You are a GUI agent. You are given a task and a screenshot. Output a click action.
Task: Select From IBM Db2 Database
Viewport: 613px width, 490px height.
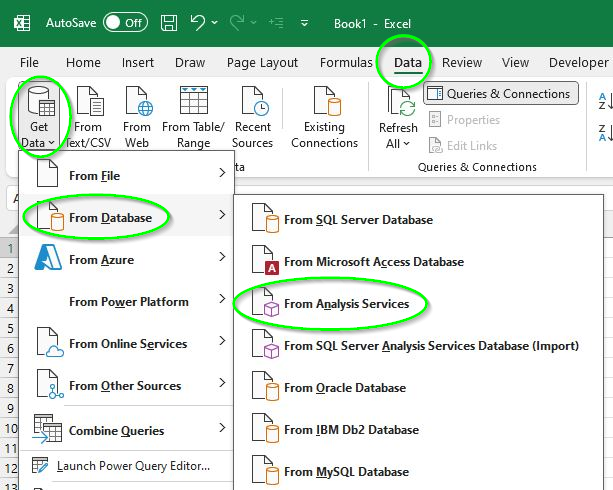tap(419, 428)
